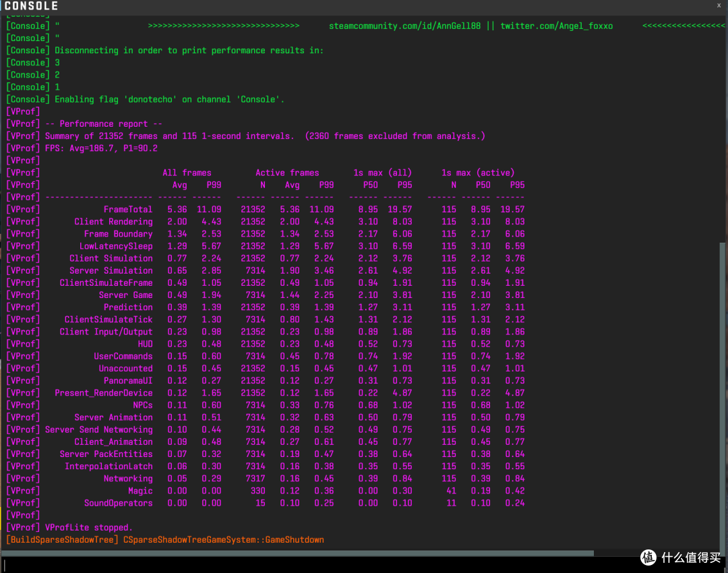
Task: Click the 'VProfLite stopped.' line
Action: click(x=88, y=528)
